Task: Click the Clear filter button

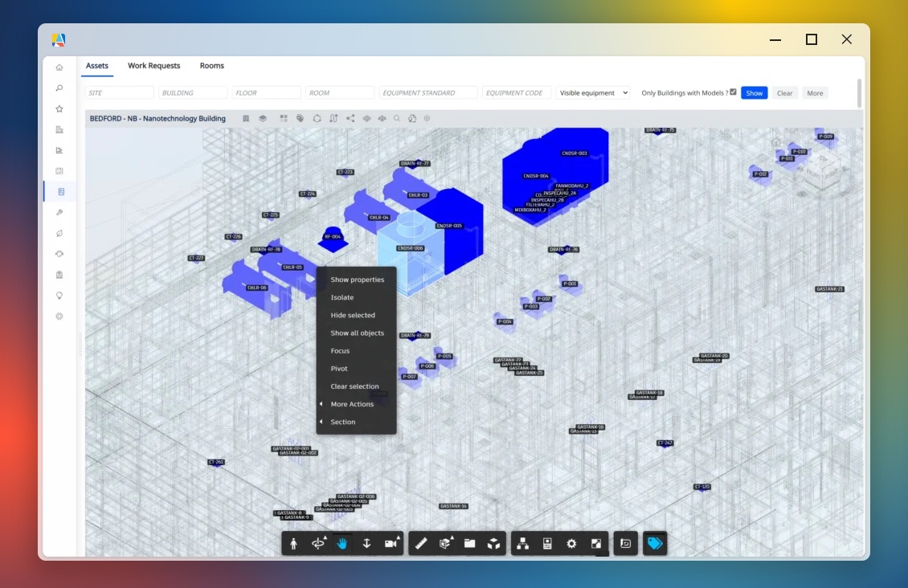Action: coord(784,93)
